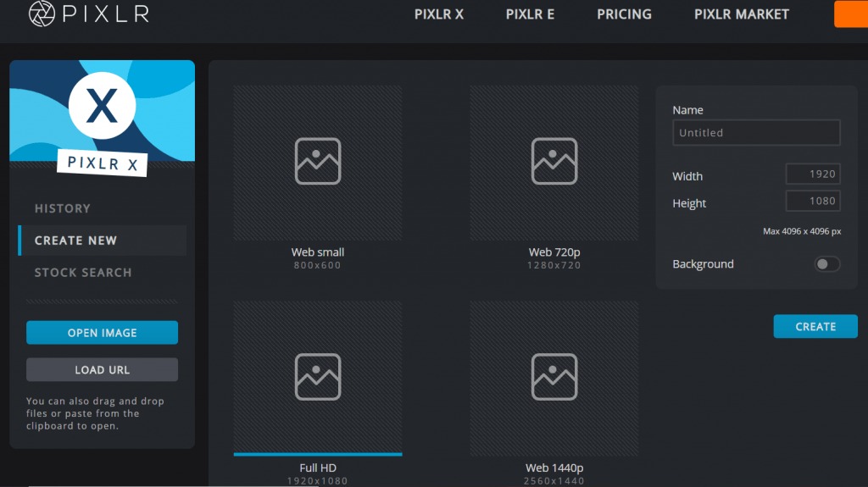The width and height of the screenshot is (868, 487).
Task: Focus the Name field showing Untitled
Action: pos(756,133)
